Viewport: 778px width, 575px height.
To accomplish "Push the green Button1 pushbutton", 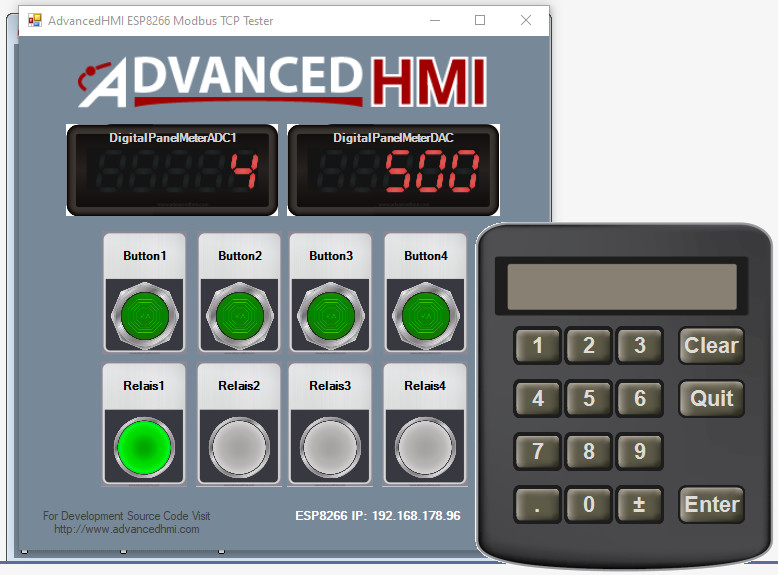I will pos(144,316).
